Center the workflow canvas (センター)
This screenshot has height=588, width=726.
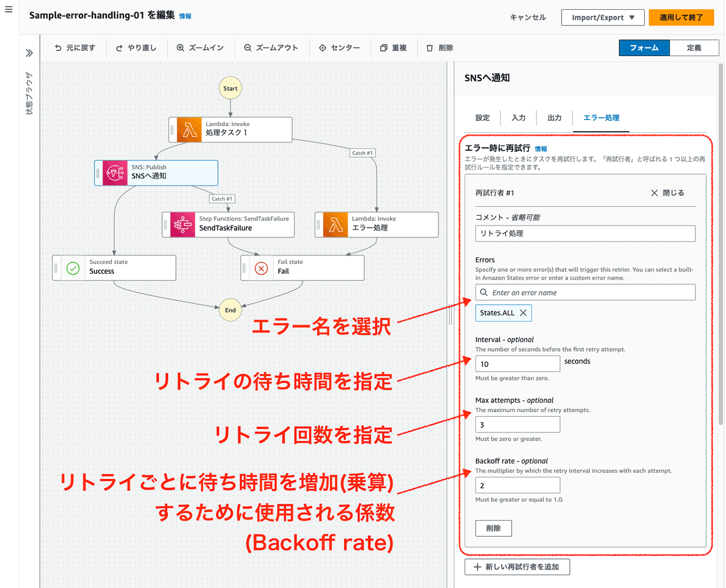pyautogui.click(x=339, y=48)
